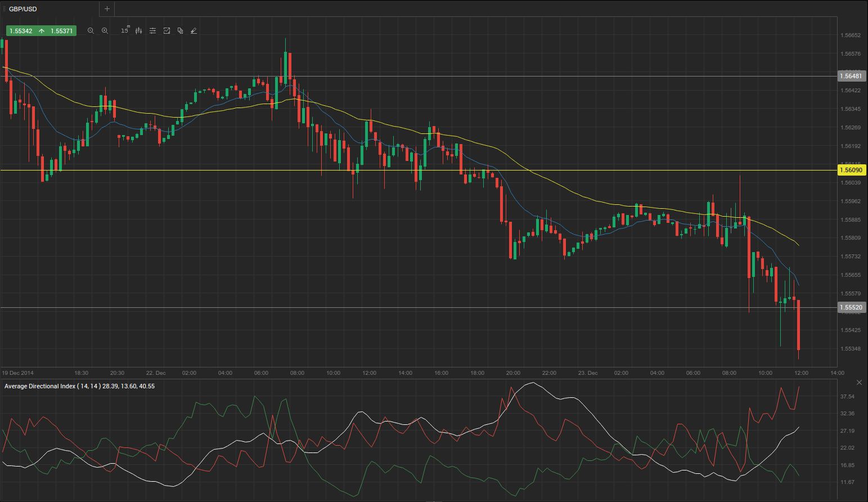Viewport: 868px width, 502px height.
Task: Click the 22. Dec date marker
Action: pos(156,373)
